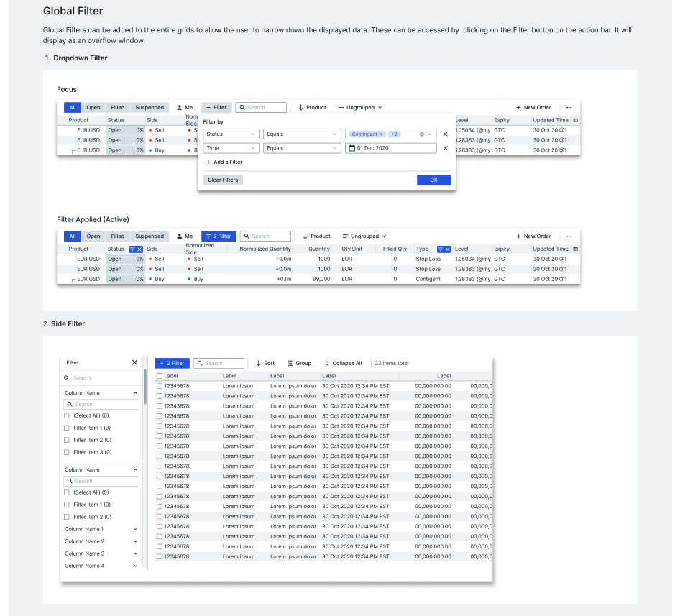
Task: Click the +2 chip in Status values
Action: click(x=394, y=134)
